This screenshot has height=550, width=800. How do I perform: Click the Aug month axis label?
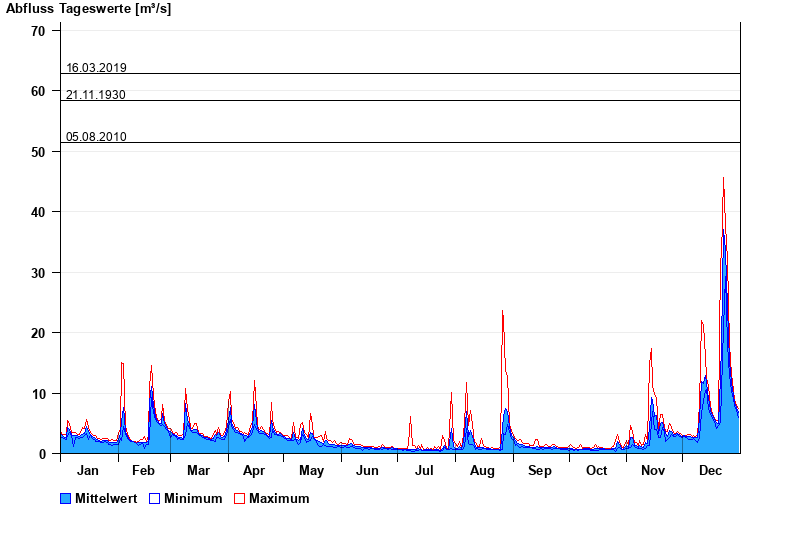[482, 471]
